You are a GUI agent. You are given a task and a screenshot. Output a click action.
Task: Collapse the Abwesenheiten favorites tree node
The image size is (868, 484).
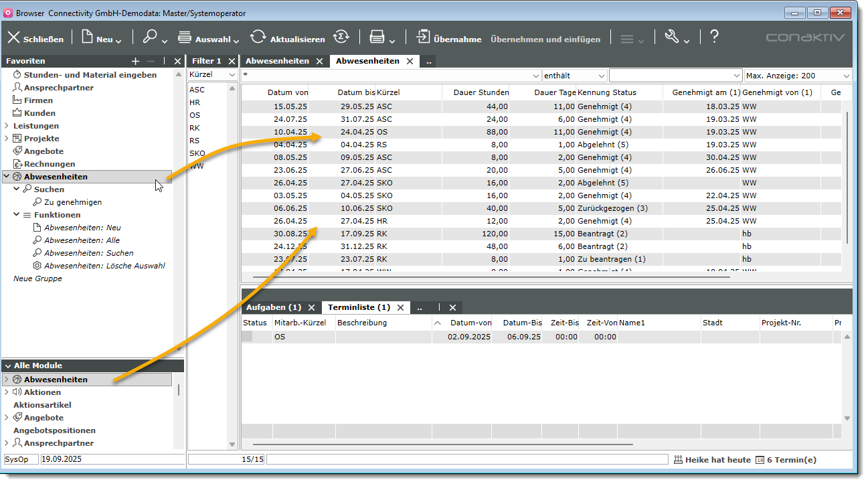(x=7, y=177)
